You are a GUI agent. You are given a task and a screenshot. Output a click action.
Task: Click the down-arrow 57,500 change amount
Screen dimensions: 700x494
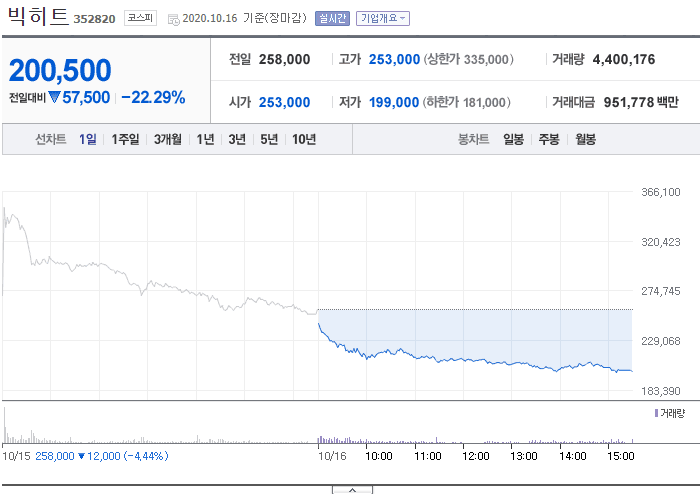pos(79,97)
